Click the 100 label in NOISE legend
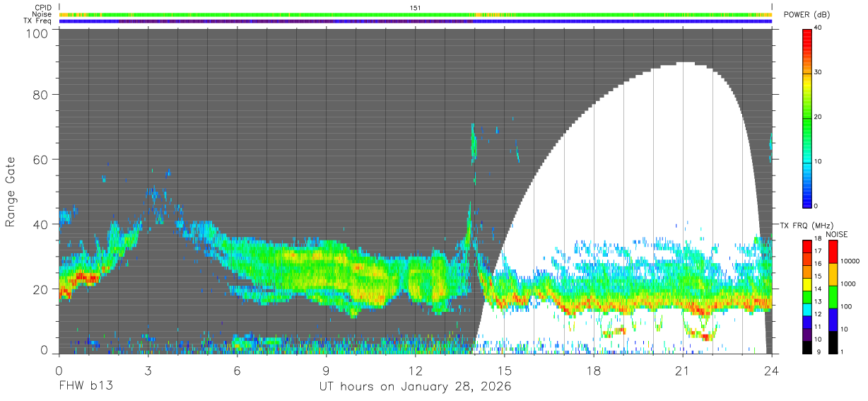The width and height of the screenshot is (868, 401). tap(846, 306)
